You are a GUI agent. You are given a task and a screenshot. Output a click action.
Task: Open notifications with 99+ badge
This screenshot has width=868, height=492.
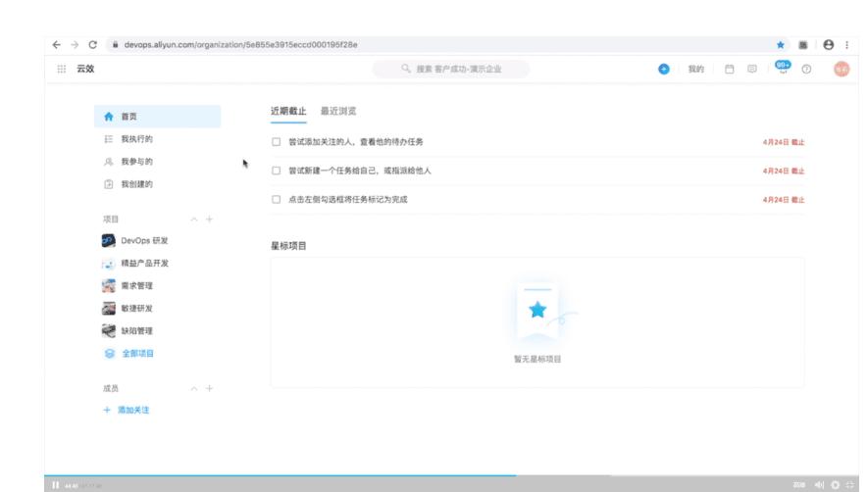click(783, 68)
